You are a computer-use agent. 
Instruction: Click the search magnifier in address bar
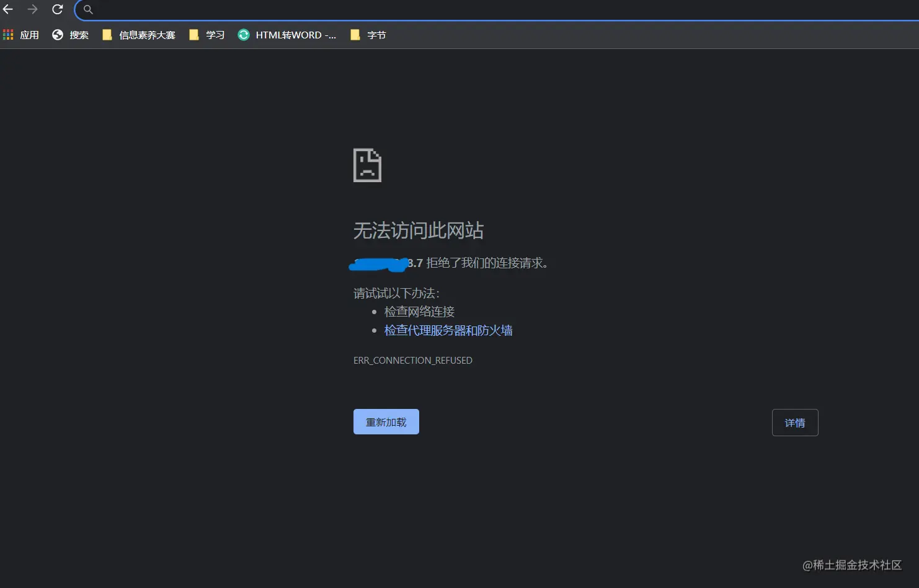point(87,9)
